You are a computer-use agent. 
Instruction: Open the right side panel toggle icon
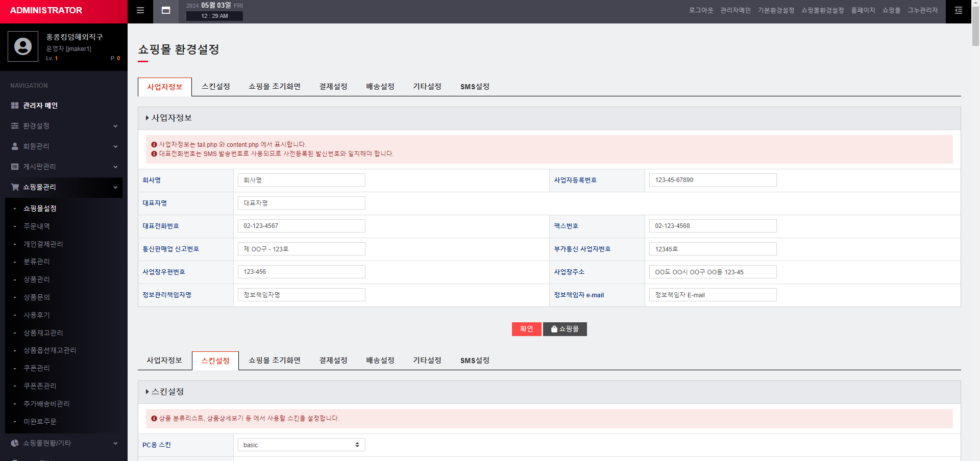(x=958, y=11)
